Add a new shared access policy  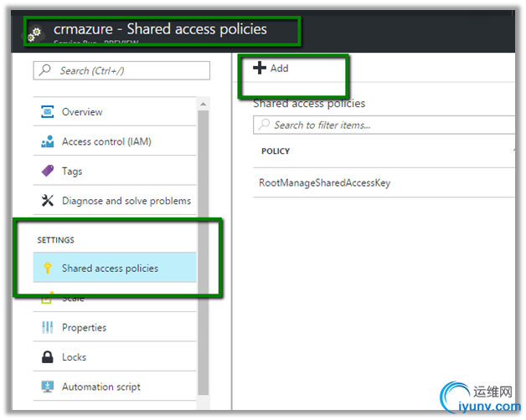coord(271,68)
